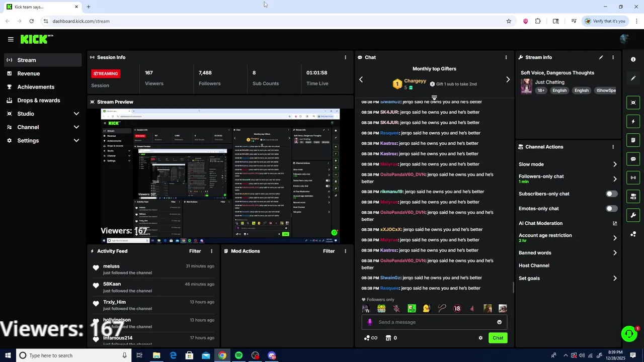Toggle the lightning activity widget icon
Image resolution: width=644 pixels, height=362 pixels.
coord(633,121)
